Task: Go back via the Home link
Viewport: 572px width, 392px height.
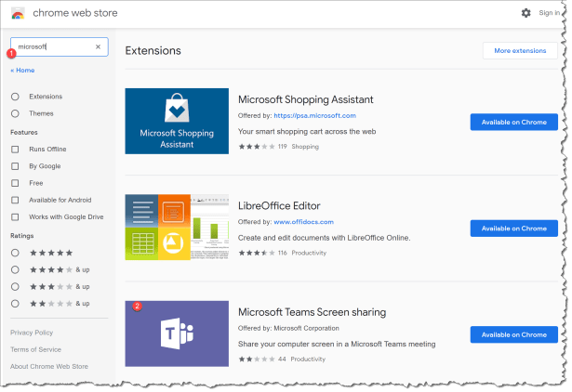Action: 22,71
